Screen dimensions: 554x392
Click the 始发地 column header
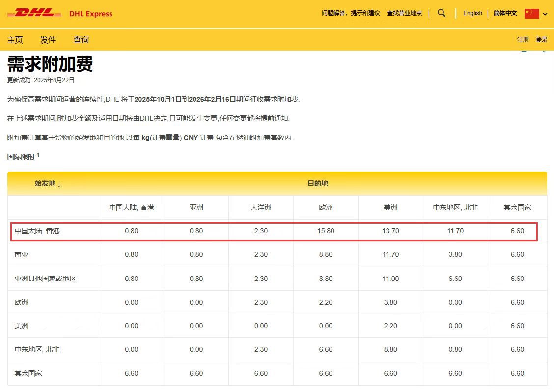(44, 184)
